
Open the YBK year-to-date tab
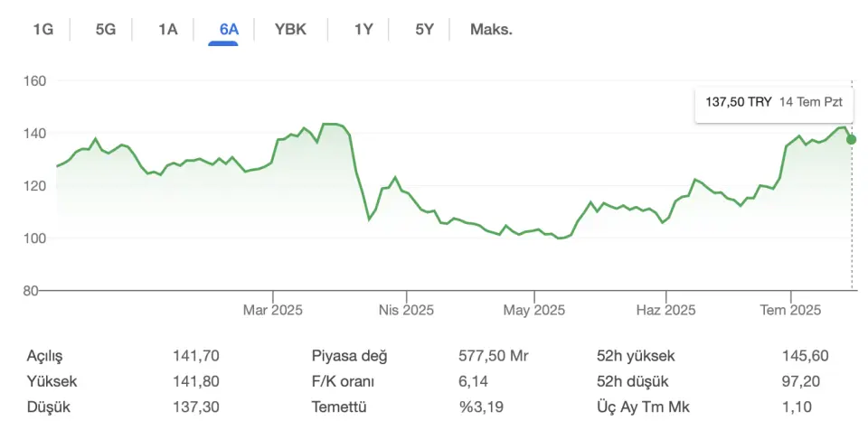click(x=291, y=29)
